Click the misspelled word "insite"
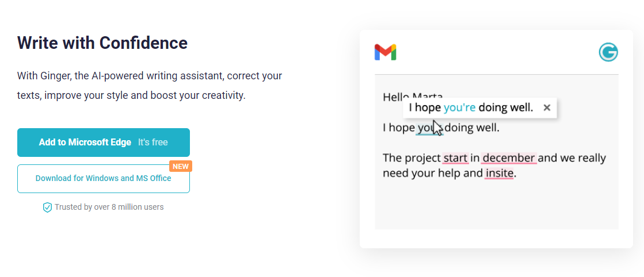 point(499,173)
